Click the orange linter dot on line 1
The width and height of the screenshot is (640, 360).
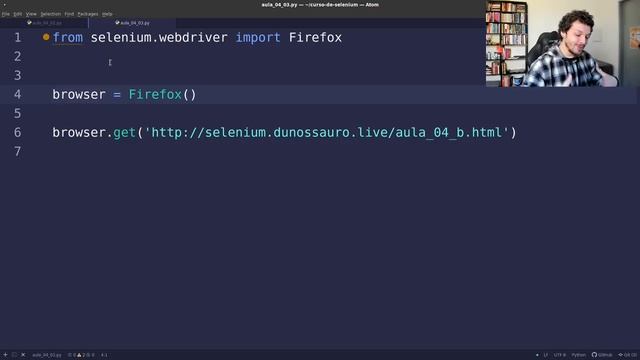[46, 37]
